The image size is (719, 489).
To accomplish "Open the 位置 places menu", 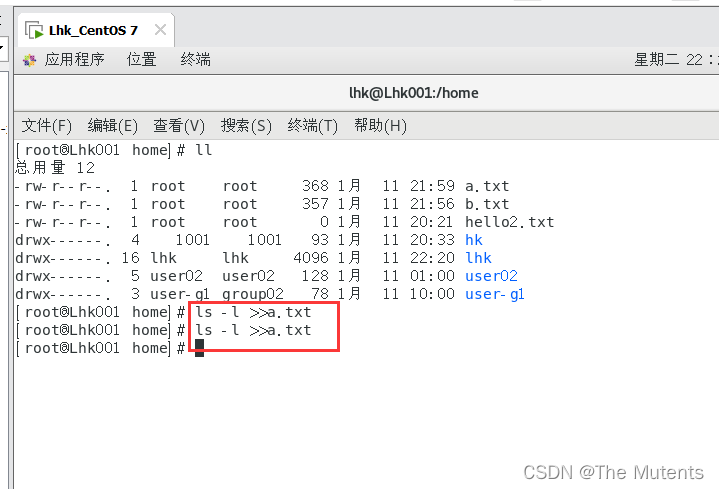I will point(142,60).
